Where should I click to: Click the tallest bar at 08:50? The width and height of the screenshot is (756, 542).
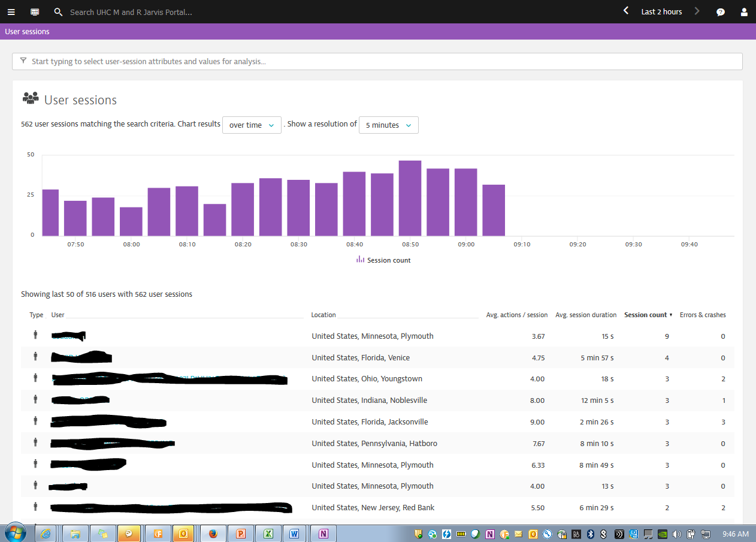click(410, 198)
